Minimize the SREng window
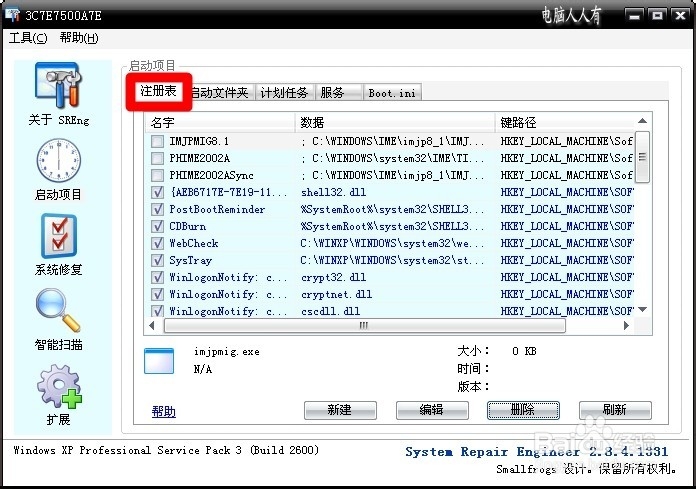Image resolution: width=696 pixels, height=489 pixels. [x=634, y=16]
